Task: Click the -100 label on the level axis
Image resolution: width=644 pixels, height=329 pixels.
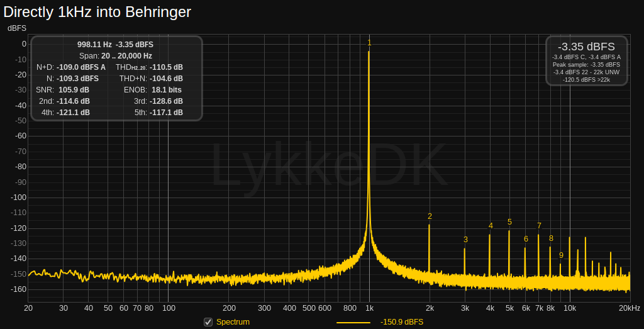Action: click(x=18, y=198)
